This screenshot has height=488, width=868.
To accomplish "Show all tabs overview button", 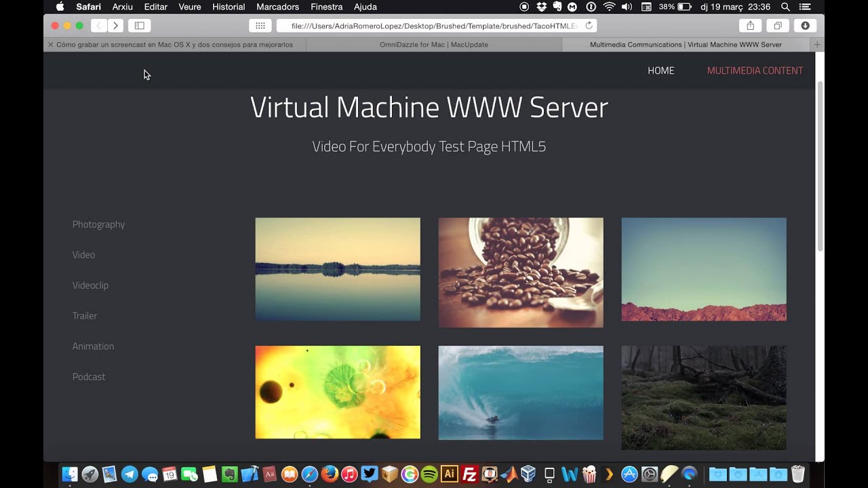I will point(777,26).
